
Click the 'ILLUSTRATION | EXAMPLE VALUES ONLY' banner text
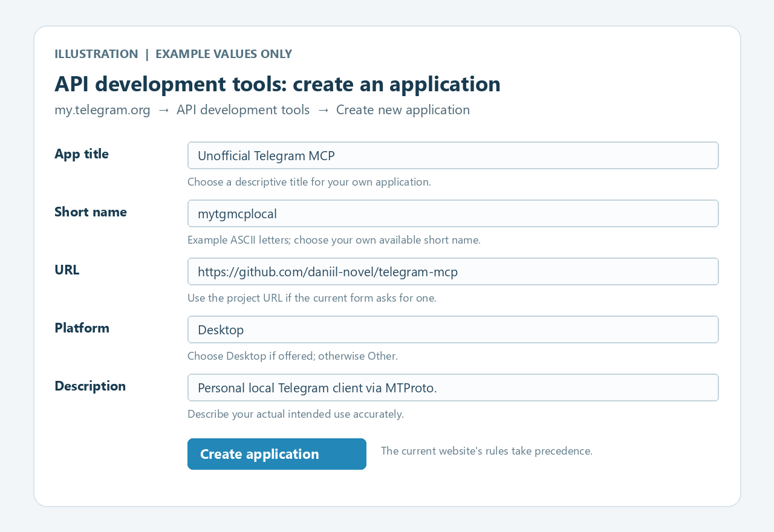[x=174, y=54]
